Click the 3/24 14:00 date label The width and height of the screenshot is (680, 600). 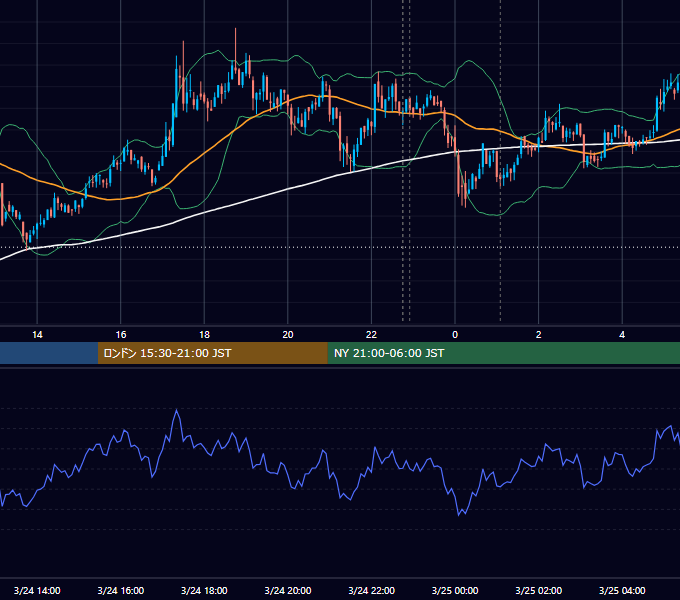[x=37, y=590]
